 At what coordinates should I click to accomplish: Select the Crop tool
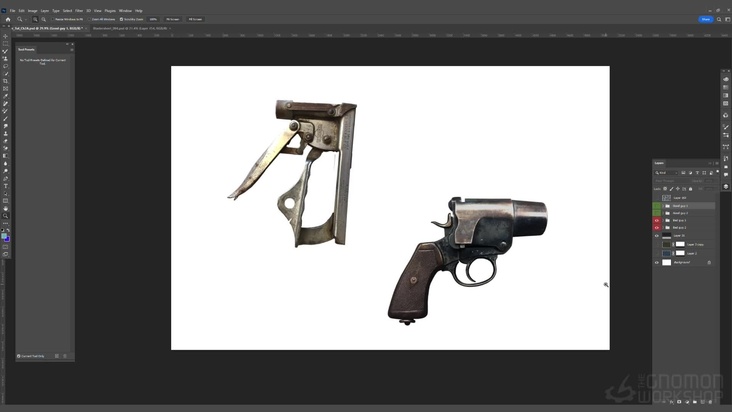(x=6, y=81)
